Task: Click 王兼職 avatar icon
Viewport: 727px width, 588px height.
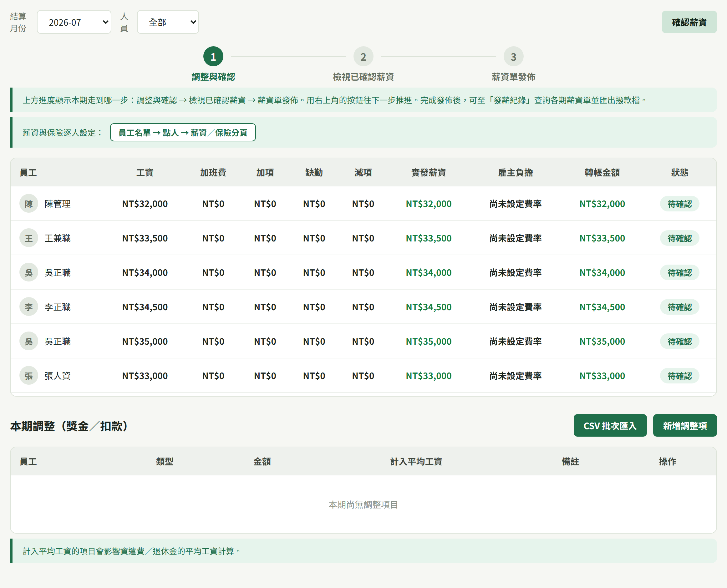Action: (x=29, y=238)
